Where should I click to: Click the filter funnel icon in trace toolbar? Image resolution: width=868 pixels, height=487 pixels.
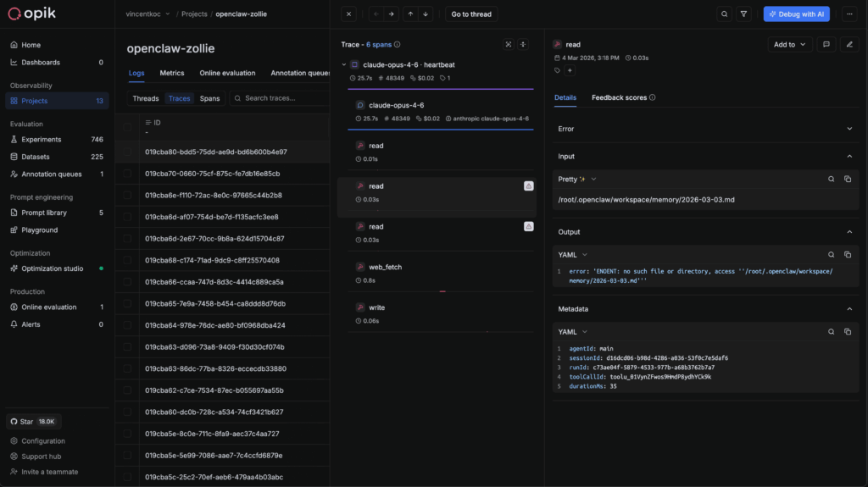pos(743,14)
